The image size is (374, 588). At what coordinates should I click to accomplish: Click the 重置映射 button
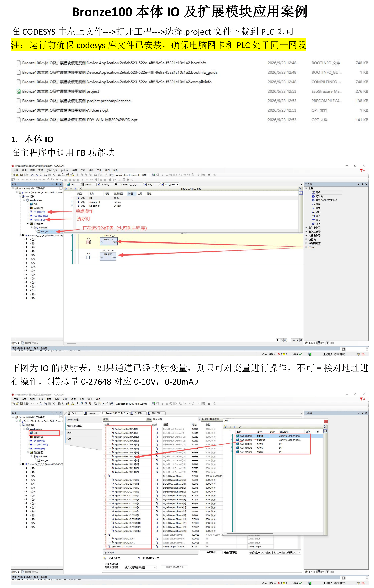tap(211, 552)
